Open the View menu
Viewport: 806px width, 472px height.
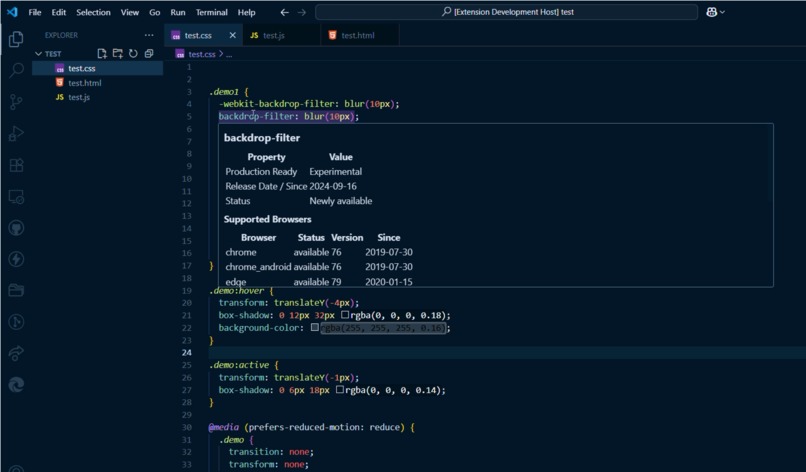pyautogui.click(x=130, y=12)
